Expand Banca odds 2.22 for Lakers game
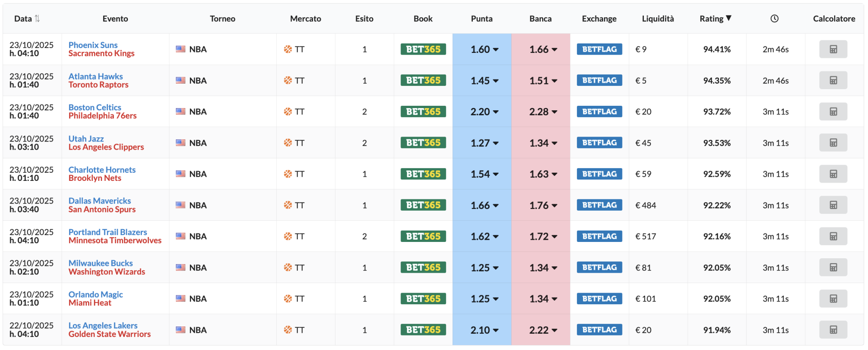Screen dimensions: 868x350 click(x=554, y=330)
